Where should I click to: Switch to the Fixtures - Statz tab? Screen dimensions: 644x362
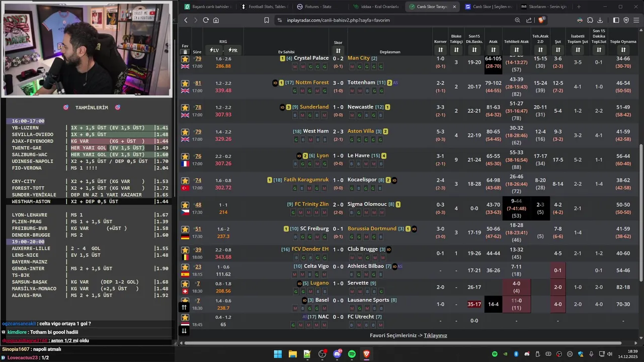[x=319, y=7]
